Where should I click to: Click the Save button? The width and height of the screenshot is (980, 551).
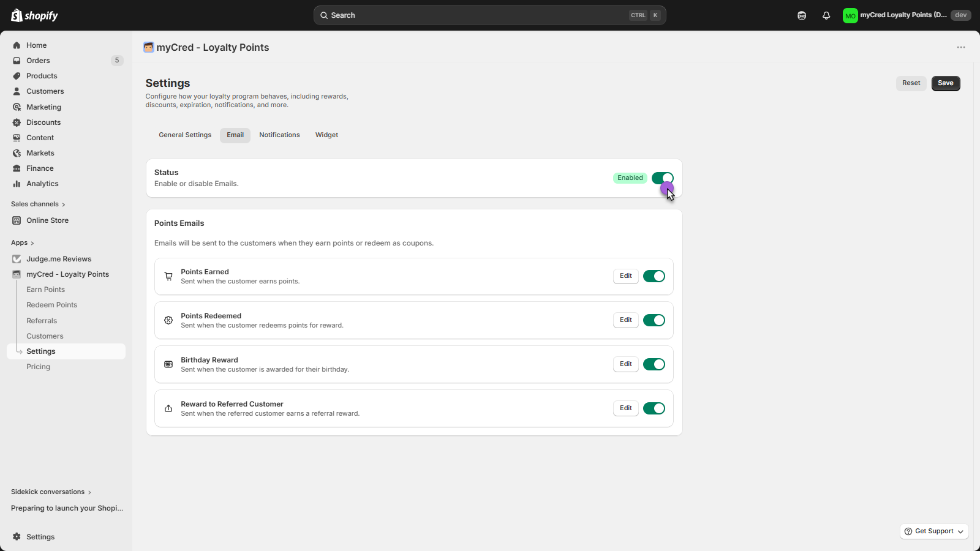(x=945, y=83)
